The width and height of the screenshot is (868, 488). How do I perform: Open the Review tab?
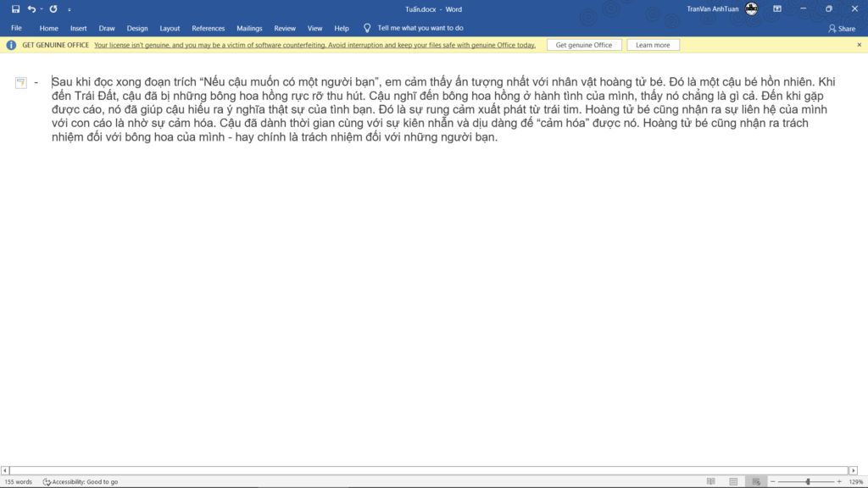pyautogui.click(x=285, y=28)
